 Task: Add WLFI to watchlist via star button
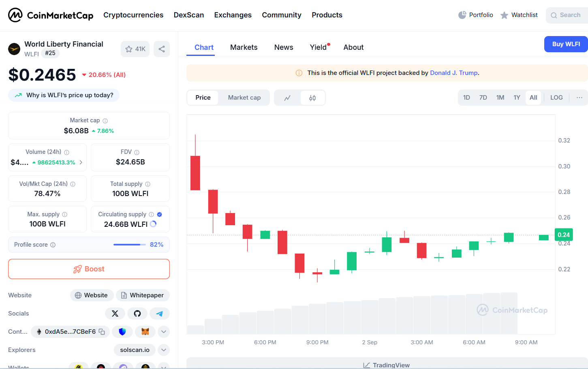135,49
